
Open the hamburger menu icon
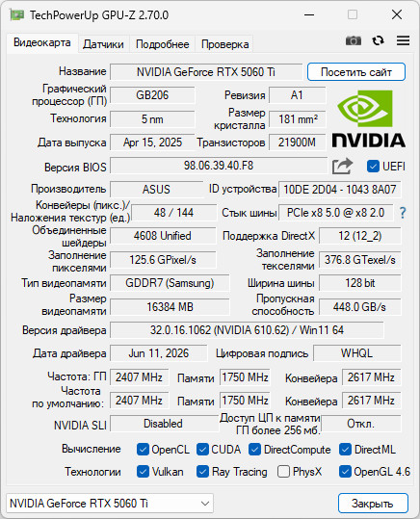pyautogui.click(x=403, y=40)
